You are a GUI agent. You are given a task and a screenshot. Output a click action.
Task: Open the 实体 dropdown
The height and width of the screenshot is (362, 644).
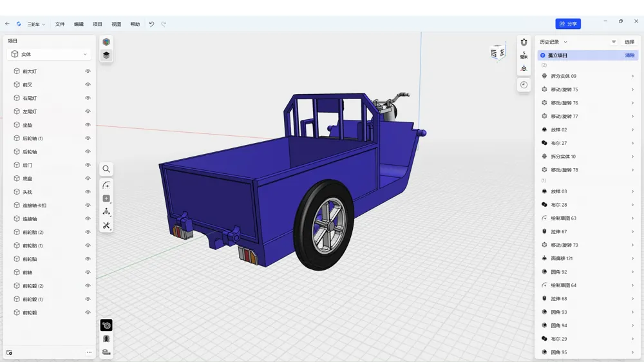50,54
